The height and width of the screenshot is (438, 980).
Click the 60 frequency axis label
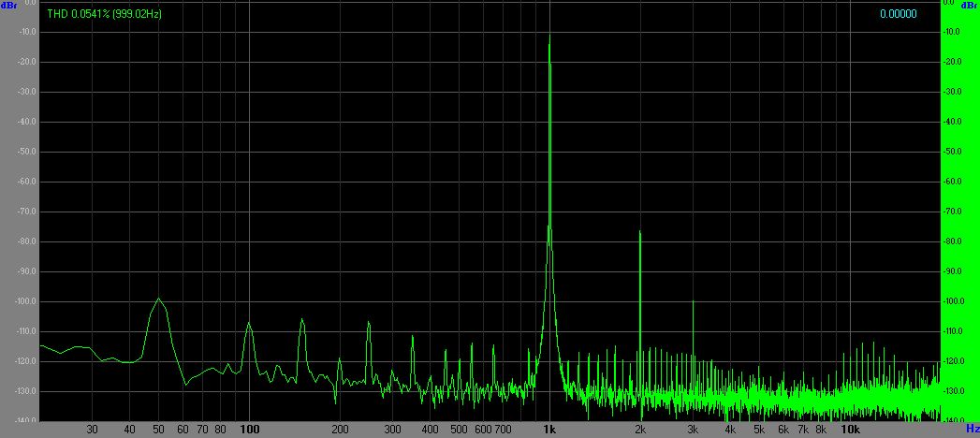point(183,430)
